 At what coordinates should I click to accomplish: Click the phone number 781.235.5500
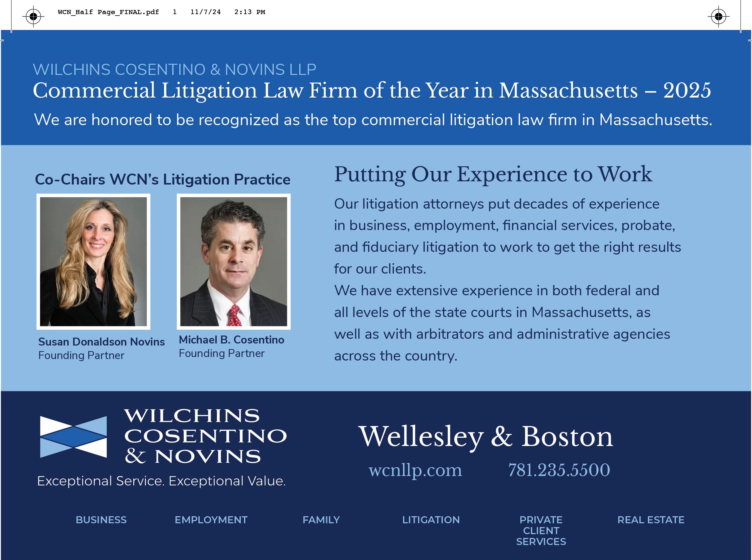[x=559, y=470]
